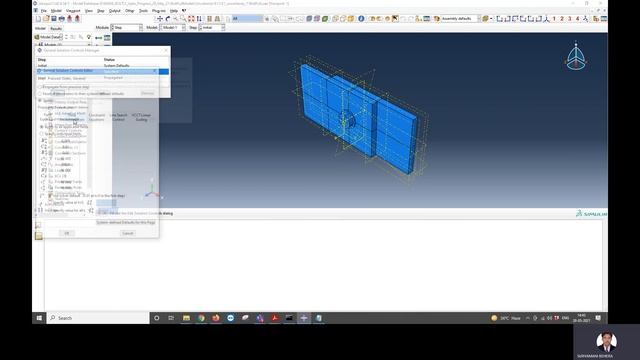Click the view triad compass in the viewport
640x360 pixels.
(x=576, y=57)
